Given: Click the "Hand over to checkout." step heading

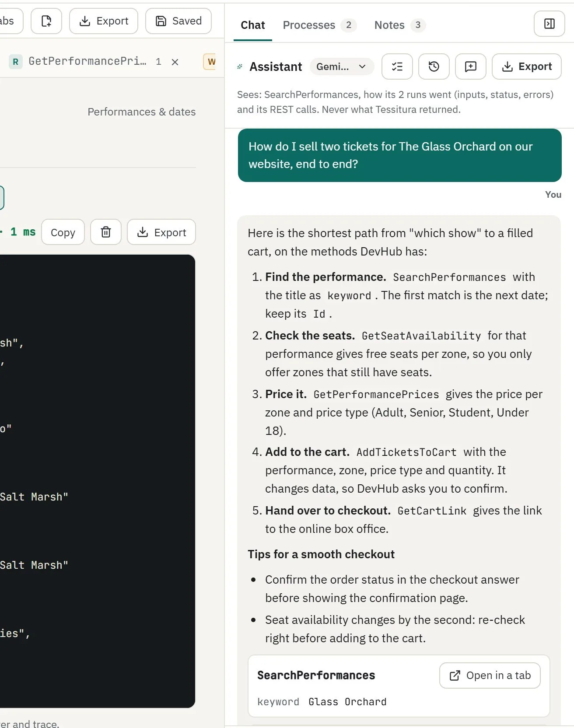Looking at the screenshot, I should click(x=328, y=511).
